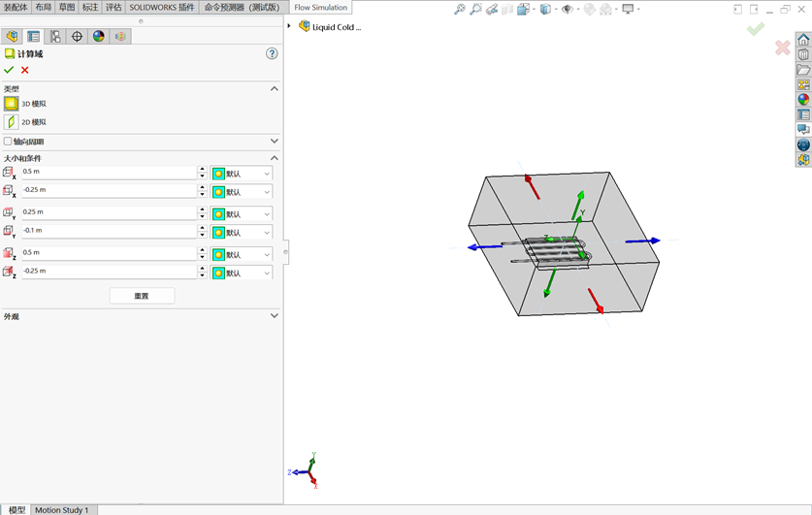Open the 标注 ribbon tab
The height and width of the screenshot is (515, 812).
click(x=90, y=7)
